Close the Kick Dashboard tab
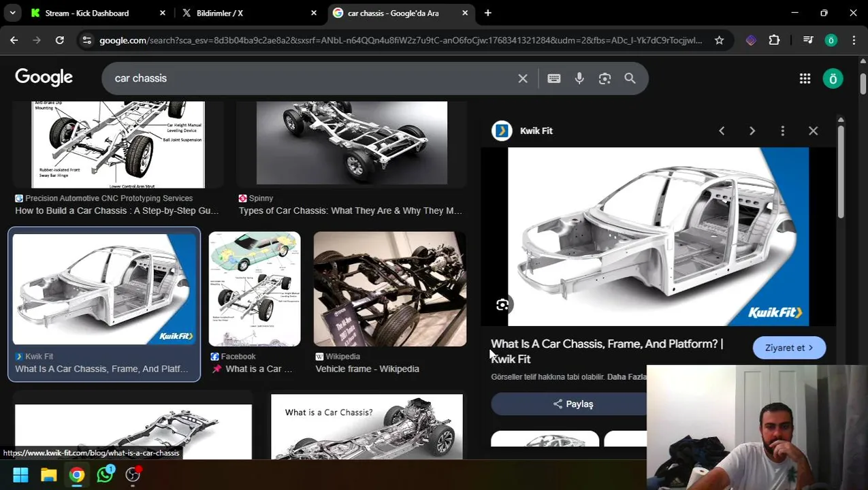Screen dimensions: 868x490 point(162,13)
